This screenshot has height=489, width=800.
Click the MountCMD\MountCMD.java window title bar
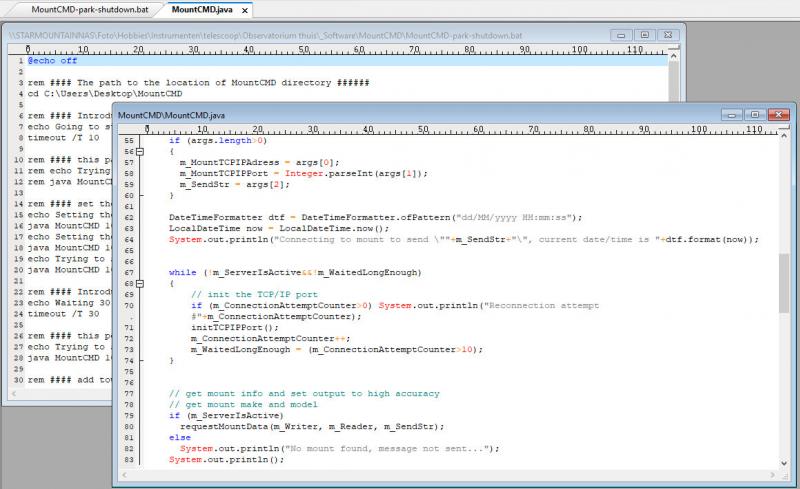tap(400, 115)
